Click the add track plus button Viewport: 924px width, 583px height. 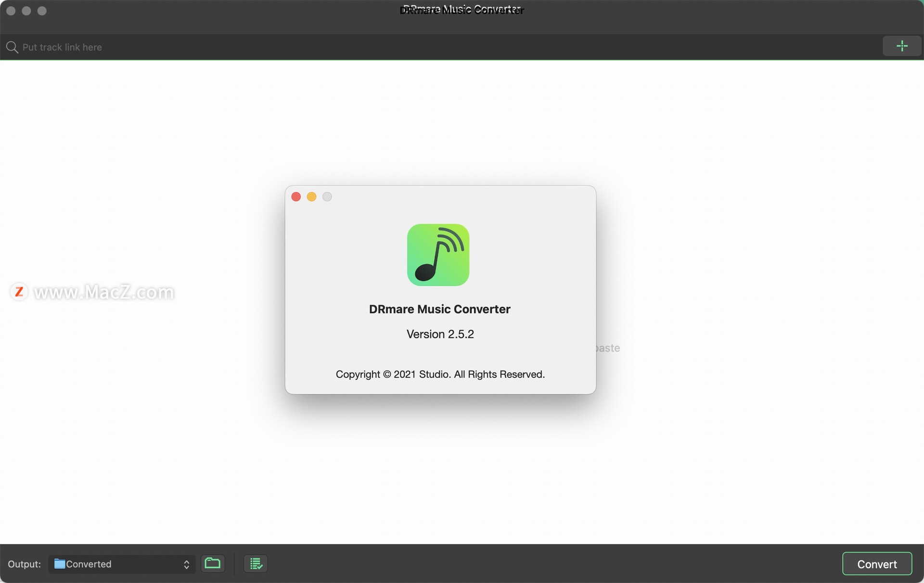(x=902, y=46)
